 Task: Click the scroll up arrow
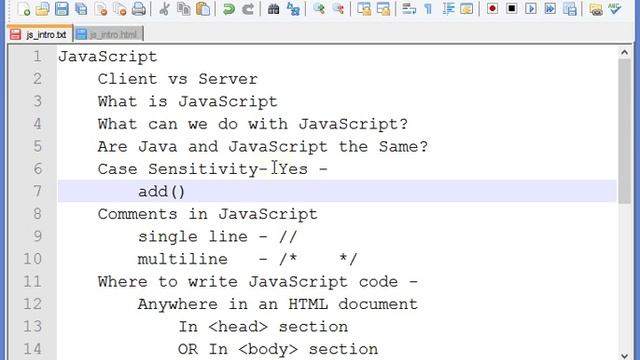pyautogui.click(x=624, y=52)
